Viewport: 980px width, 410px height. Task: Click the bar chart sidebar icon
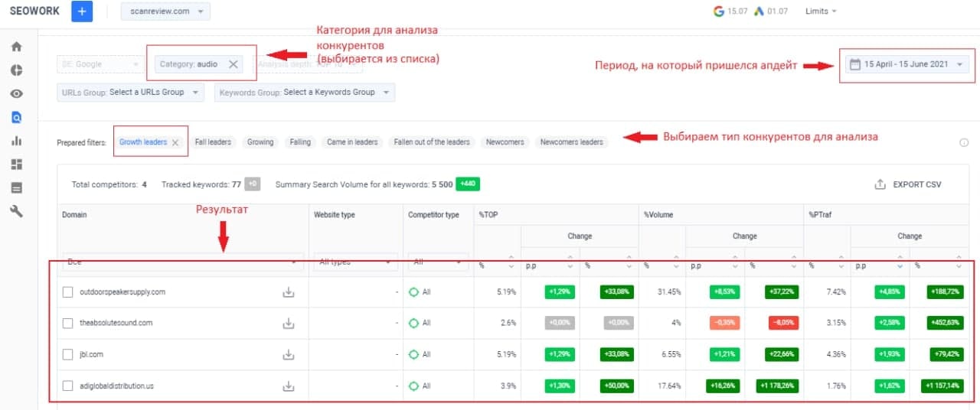[x=16, y=141]
